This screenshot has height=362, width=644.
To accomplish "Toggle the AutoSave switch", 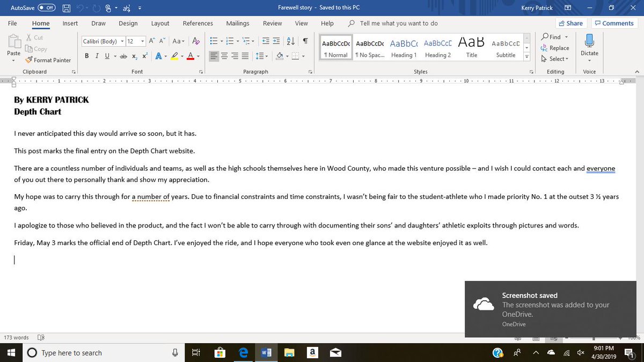I will pyautogui.click(x=47, y=8).
